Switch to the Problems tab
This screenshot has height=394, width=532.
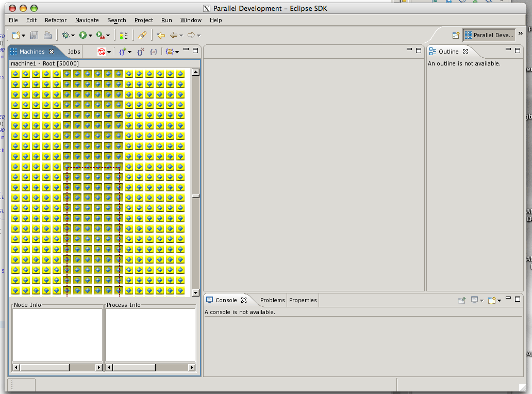(x=273, y=300)
